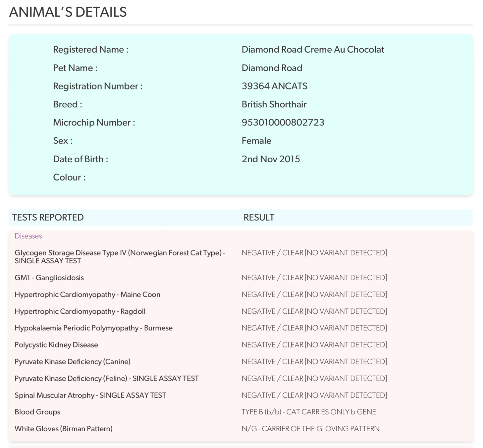This screenshot has height=448, width=483.
Task: Click result for Hypertrophic Cardiomyopathy - Maine Coon
Action: tap(314, 295)
